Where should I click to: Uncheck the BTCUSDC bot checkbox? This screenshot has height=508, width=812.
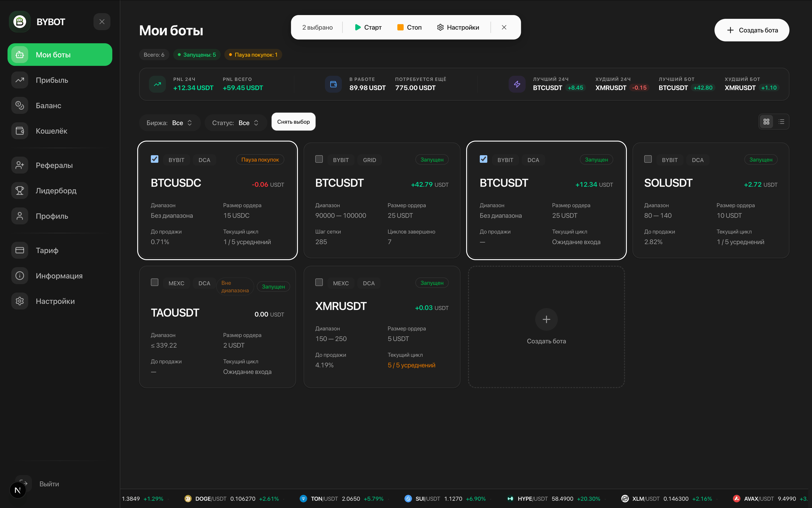(155, 159)
